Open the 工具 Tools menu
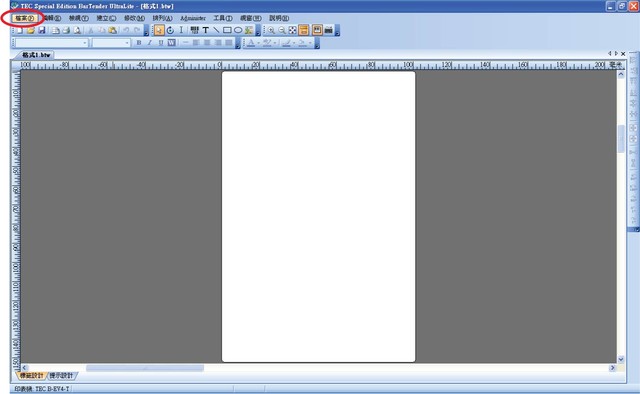 point(223,18)
